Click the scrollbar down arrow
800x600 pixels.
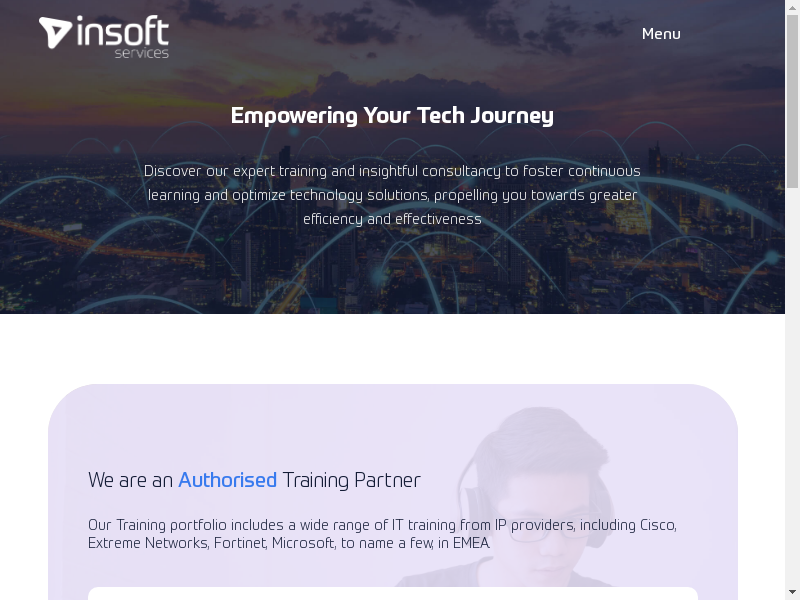coord(792,593)
